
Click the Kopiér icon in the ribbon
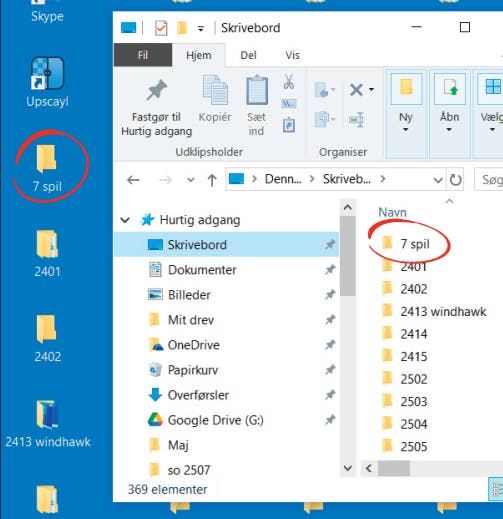[215, 90]
